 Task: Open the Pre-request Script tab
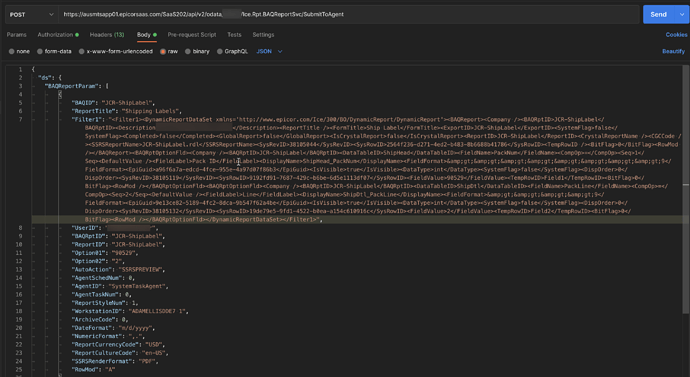(192, 35)
